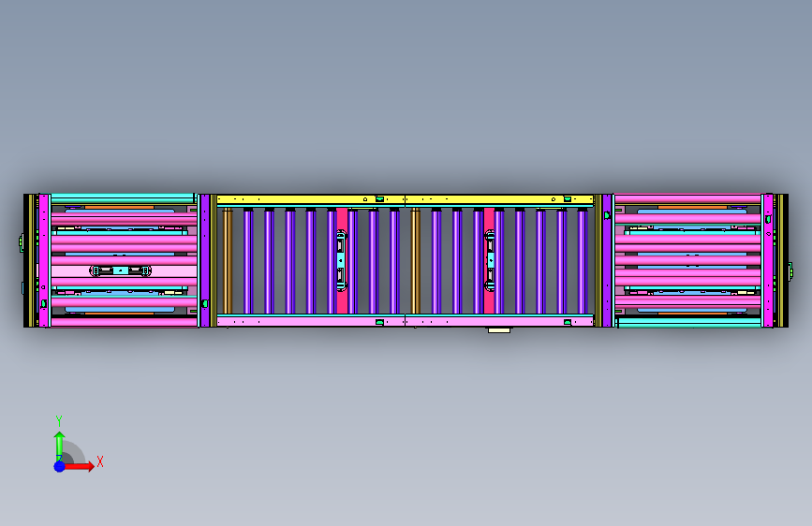Click the red 'X' label beside the triad
Screen dimensions: 812x526
pyautogui.click(x=100, y=461)
